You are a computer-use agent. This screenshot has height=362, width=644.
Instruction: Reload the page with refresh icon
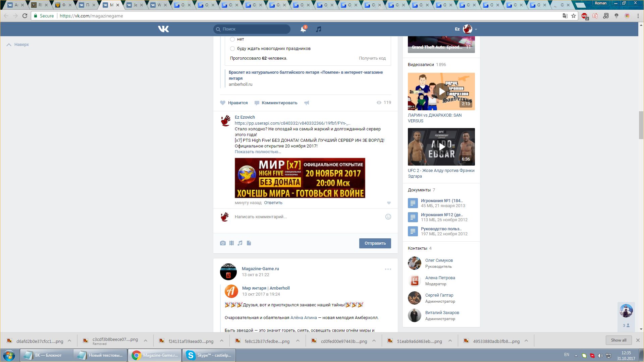tap(25, 16)
